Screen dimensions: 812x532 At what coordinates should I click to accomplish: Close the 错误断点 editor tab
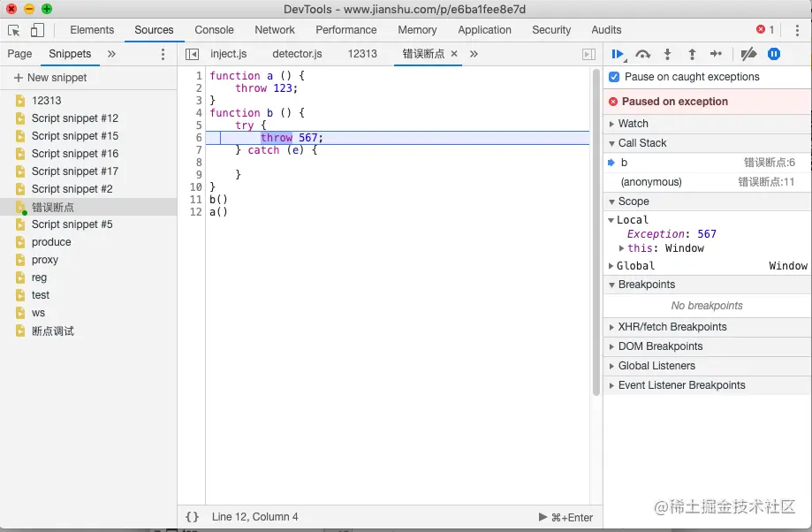pos(454,53)
